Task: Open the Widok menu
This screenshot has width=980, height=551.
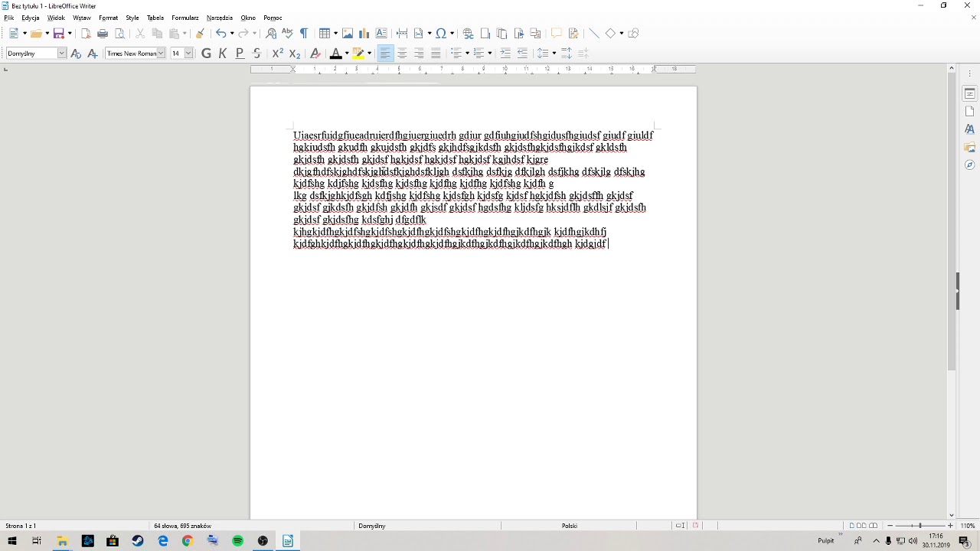Action: click(56, 18)
